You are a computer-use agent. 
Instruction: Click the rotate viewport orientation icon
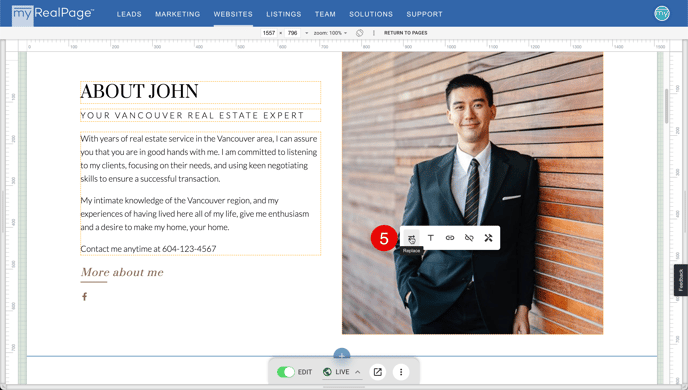[x=359, y=33]
